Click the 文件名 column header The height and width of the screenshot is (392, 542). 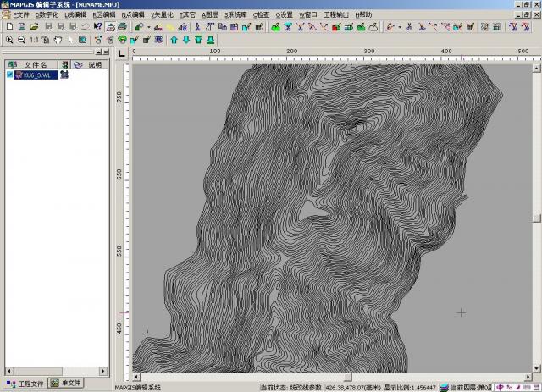click(x=36, y=64)
